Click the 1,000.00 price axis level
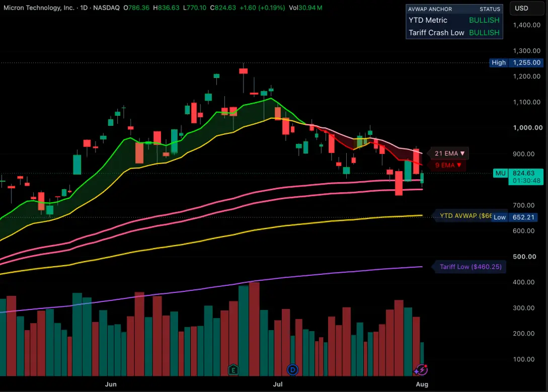Screen dimensions: 548x392 tap(528, 128)
